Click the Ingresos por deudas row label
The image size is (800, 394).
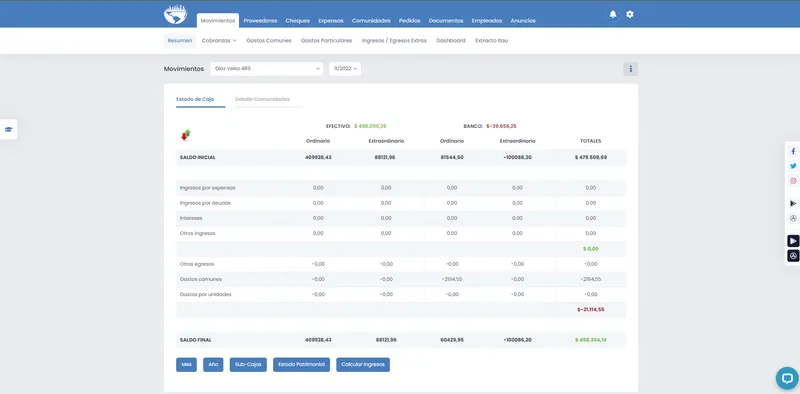pos(205,203)
